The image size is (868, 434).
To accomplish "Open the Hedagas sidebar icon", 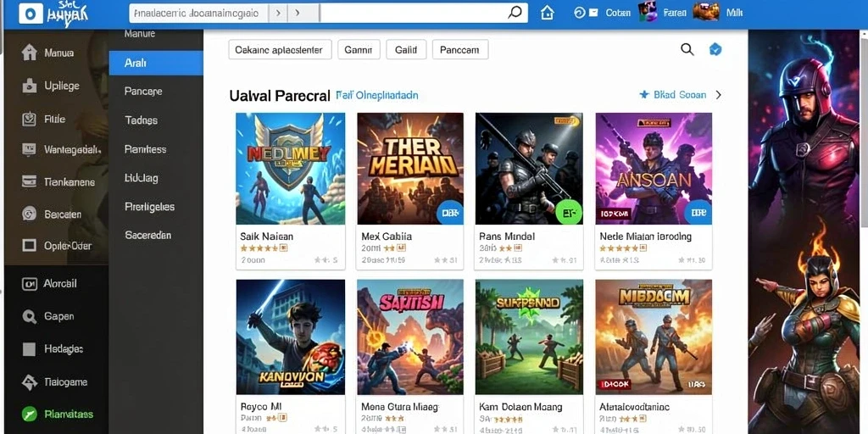I will click(x=29, y=348).
